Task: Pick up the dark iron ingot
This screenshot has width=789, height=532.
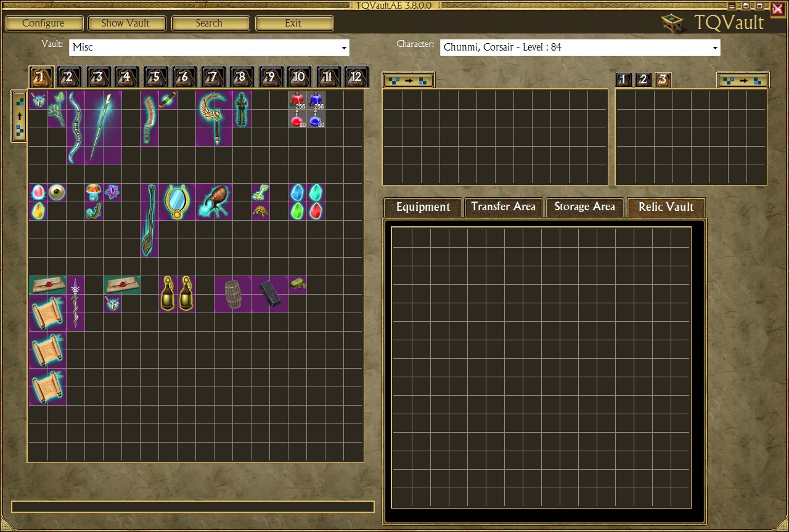Action: click(x=269, y=294)
